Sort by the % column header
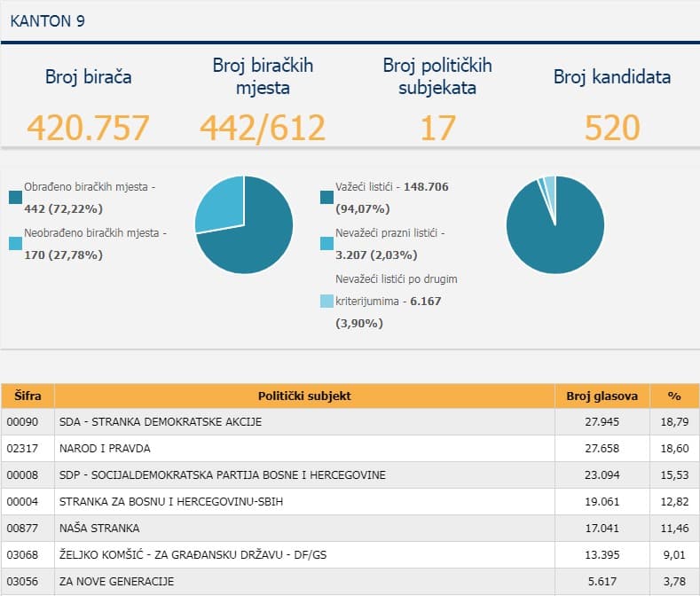700x596 pixels. 674,396
